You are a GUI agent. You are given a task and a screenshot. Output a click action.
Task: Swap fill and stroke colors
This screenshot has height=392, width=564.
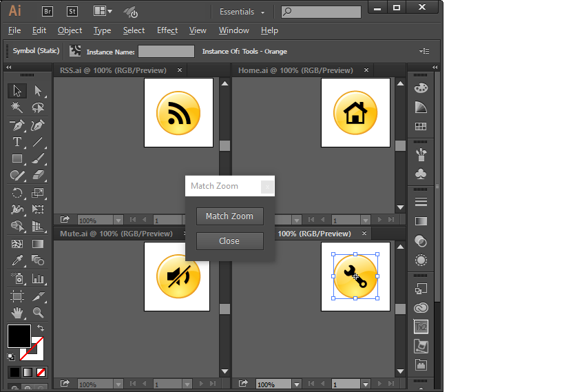(x=41, y=328)
